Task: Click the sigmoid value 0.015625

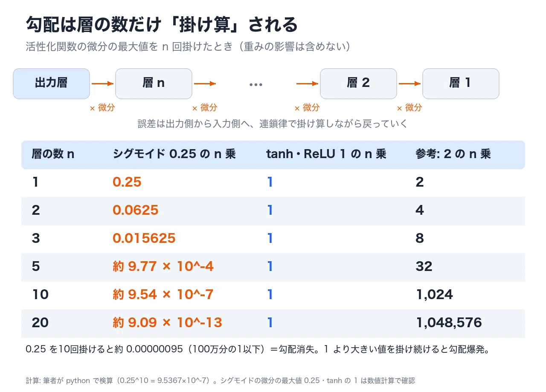Action: pos(144,238)
